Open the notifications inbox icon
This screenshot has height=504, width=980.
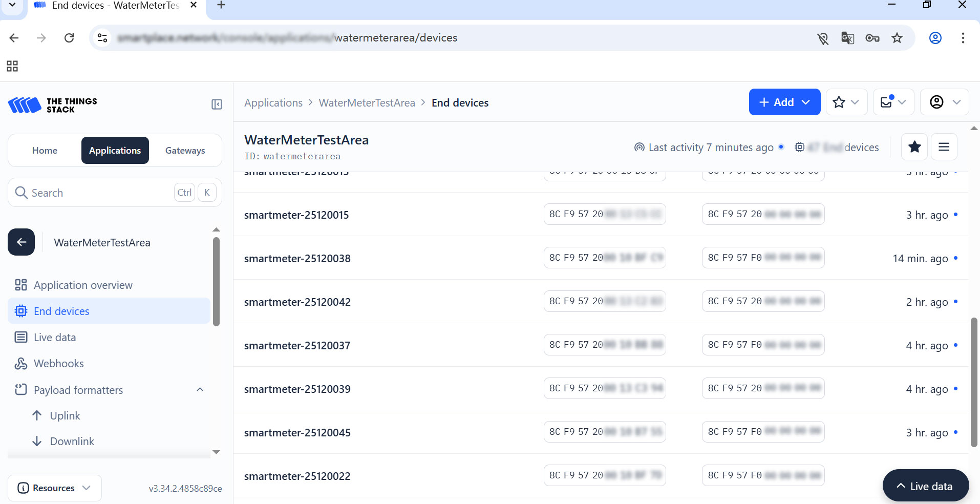pyautogui.click(x=892, y=102)
